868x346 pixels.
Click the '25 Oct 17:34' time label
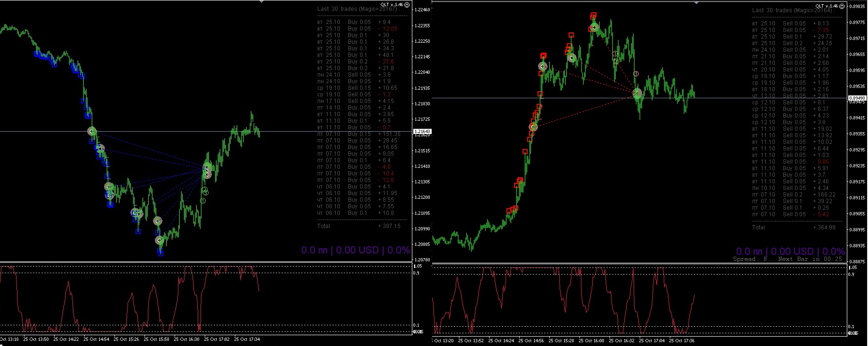[x=247, y=339]
